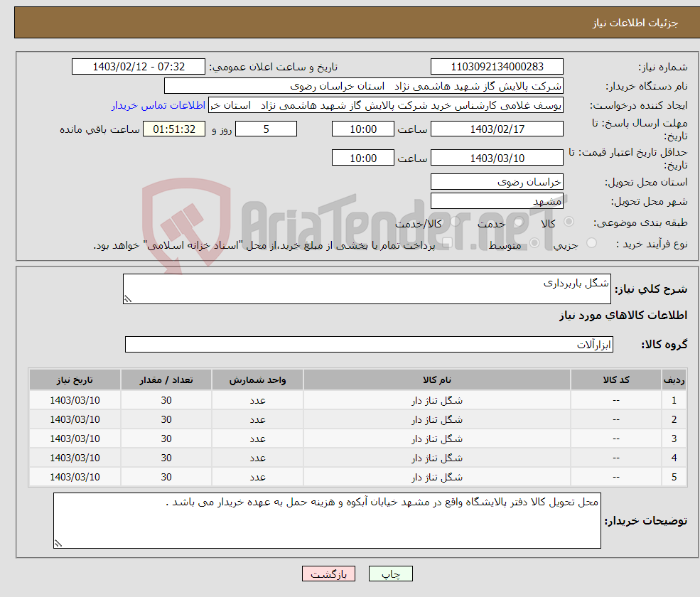Viewport: 700px width, 597px height.
Task: Click the توضیحات خریدار label
Action: click(x=646, y=521)
